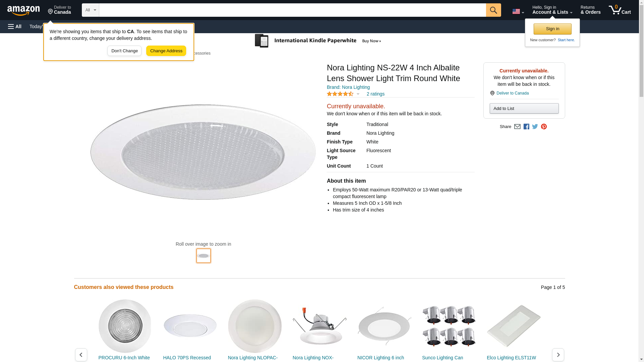Click the Amazon logo
The width and height of the screenshot is (644, 362).
[x=23, y=10]
